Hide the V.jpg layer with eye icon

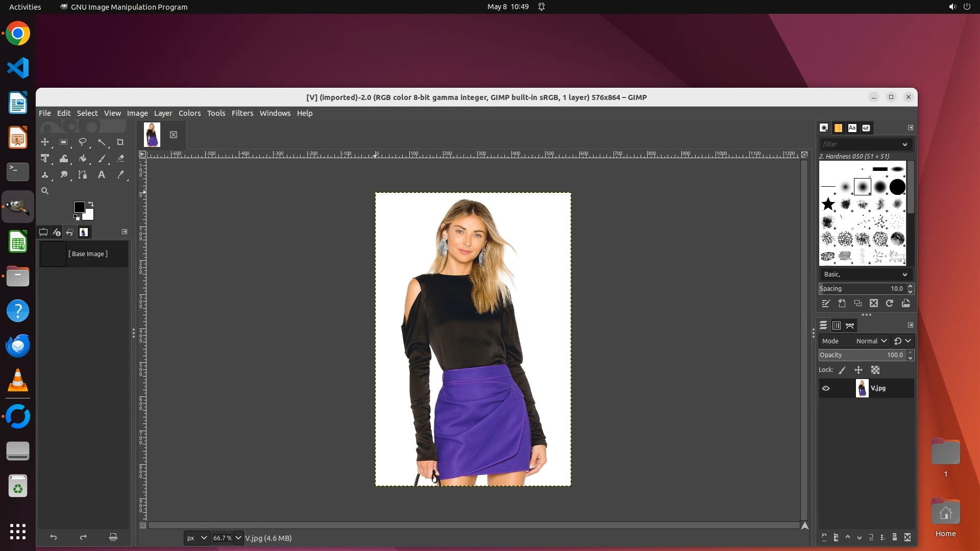pos(826,388)
